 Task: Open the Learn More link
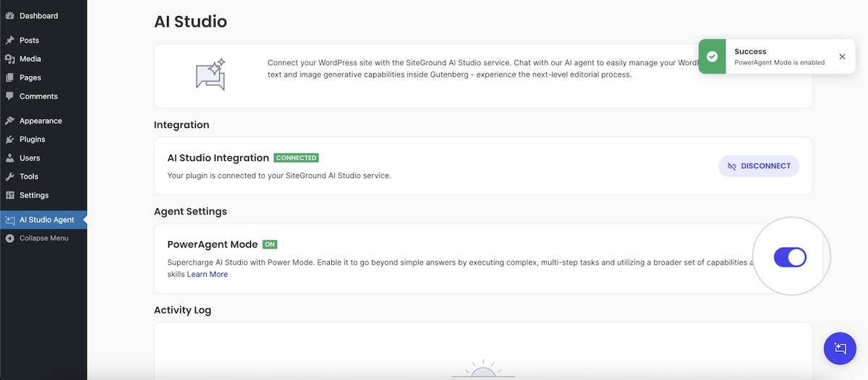point(208,275)
